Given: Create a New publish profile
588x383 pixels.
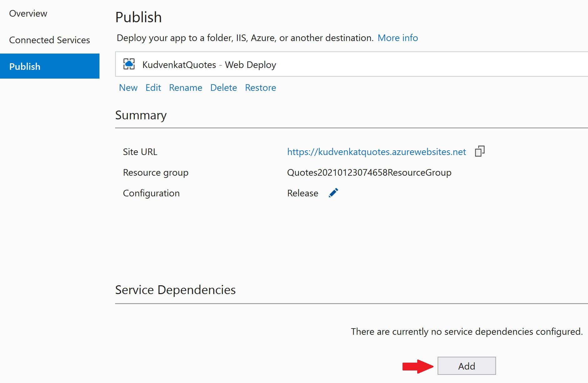Looking at the screenshot, I should (x=128, y=88).
